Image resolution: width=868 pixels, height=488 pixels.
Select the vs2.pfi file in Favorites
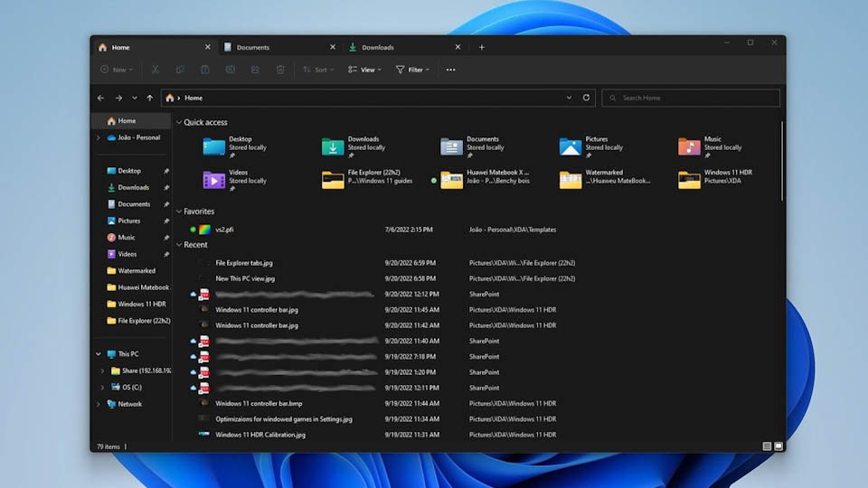click(224, 230)
